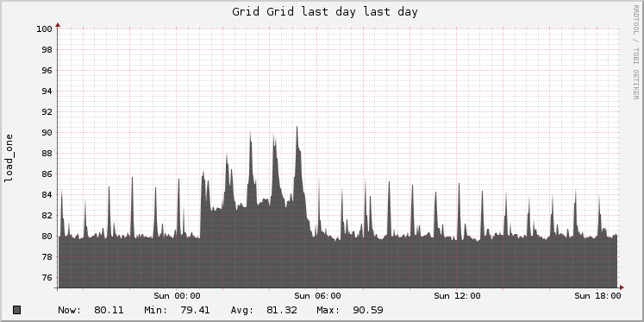Click the red arrow atop the y-axis
This screenshot has height=322, width=644.
(x=58, y=25)
